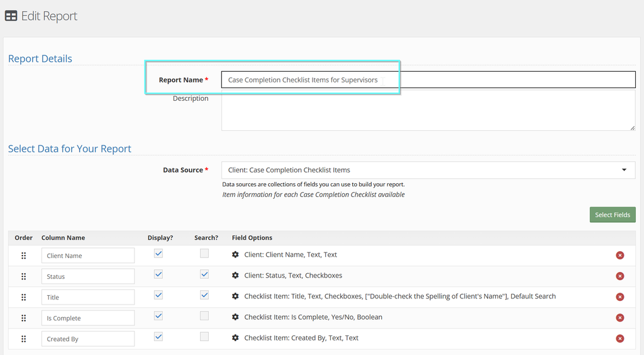Grab the reorder handle for Client Name row

[x=23, y=256]
